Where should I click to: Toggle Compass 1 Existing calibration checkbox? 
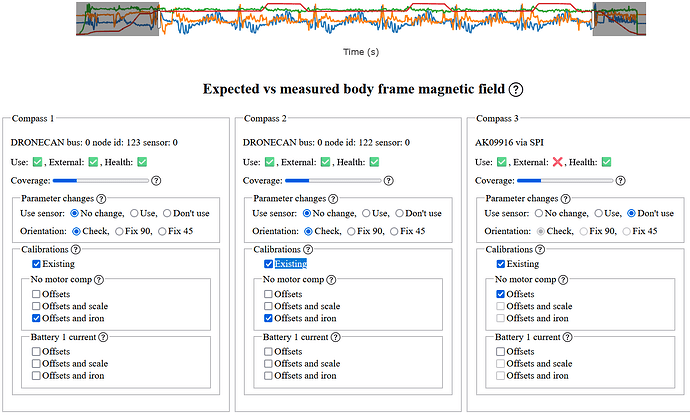[x=38, y=264]
